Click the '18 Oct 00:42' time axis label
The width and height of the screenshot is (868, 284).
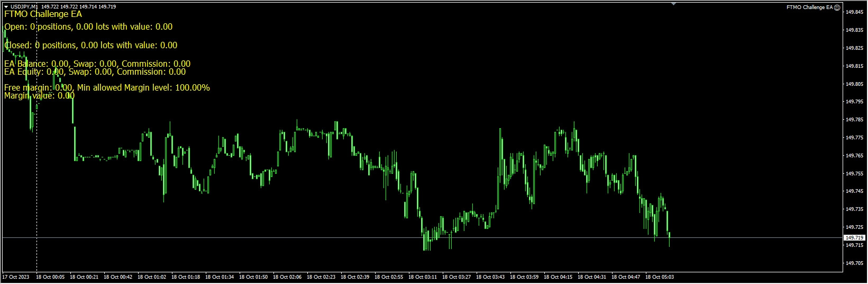click(x=118, y=277)
